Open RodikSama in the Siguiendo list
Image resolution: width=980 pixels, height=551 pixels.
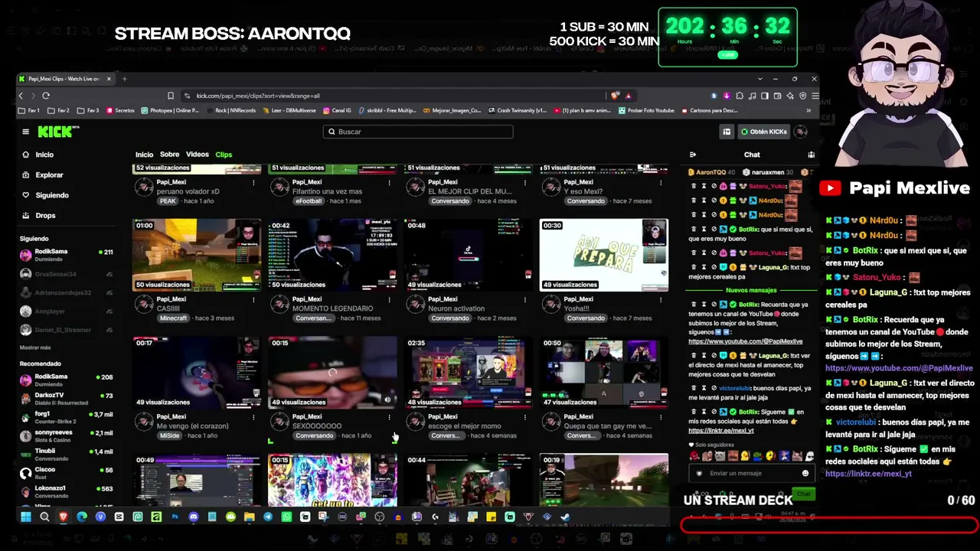[67, 255]
